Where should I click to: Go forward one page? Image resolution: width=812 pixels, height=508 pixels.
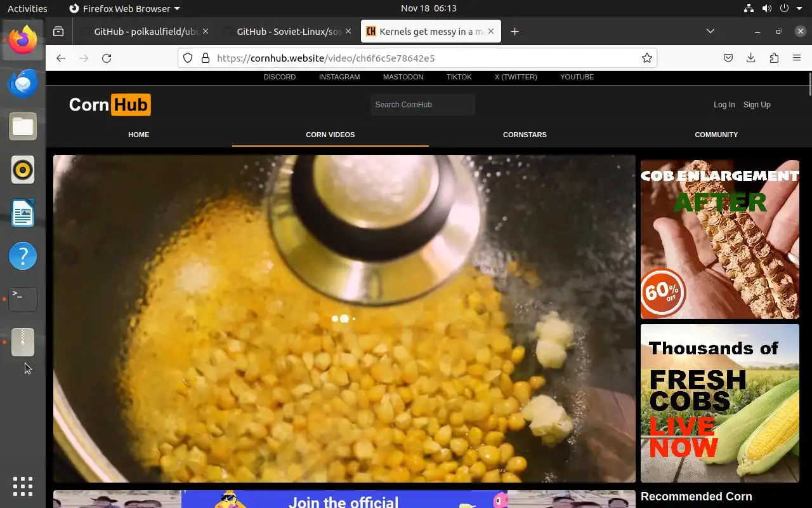click(x=84, y=58)
